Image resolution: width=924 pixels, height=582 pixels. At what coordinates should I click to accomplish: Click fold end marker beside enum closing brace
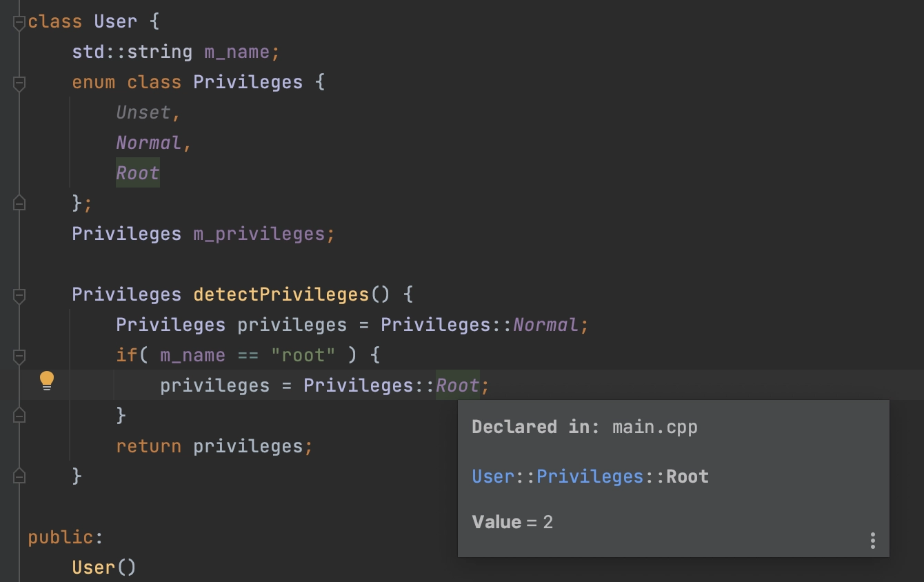pos(19,203)
